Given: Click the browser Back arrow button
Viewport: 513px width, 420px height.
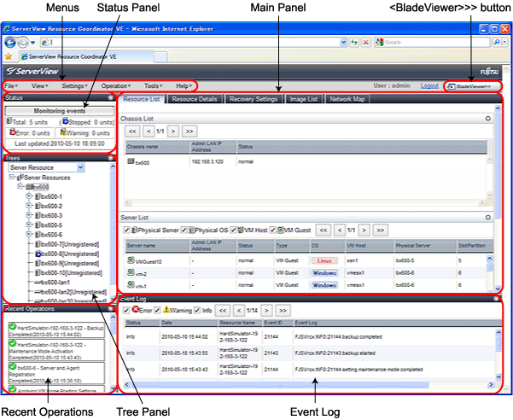Looking at the screenshot, I should [12, 41].
